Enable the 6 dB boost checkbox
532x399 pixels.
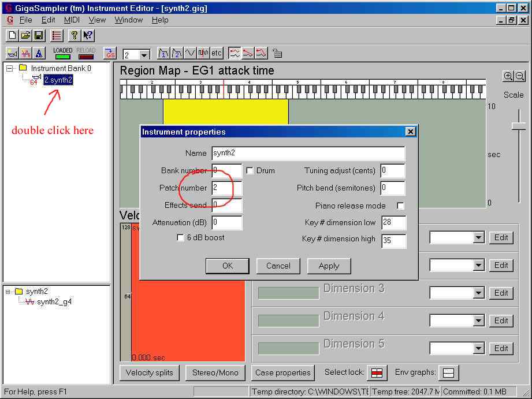180,237
